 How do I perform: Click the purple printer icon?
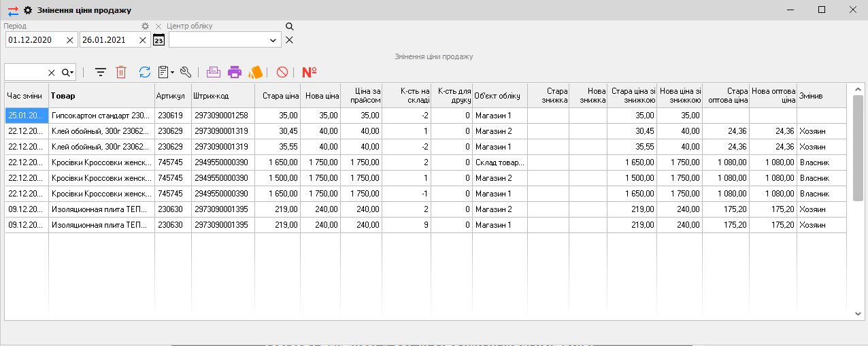[235, 72]
